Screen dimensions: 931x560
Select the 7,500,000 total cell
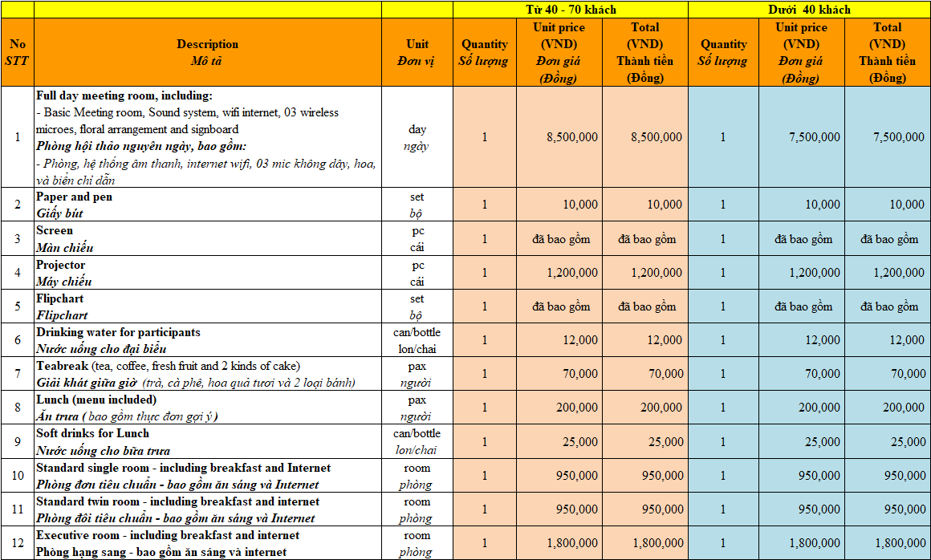pos(888,137)
